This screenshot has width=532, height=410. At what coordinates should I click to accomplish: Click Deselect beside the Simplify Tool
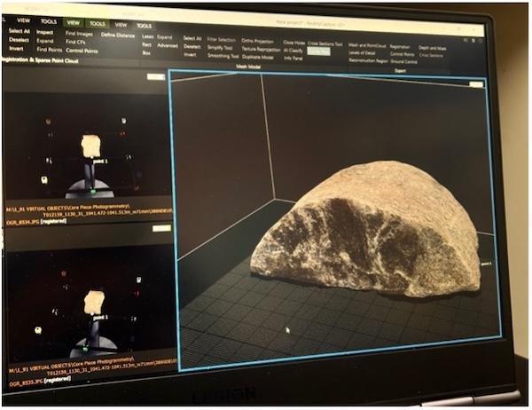pos(192,46)
